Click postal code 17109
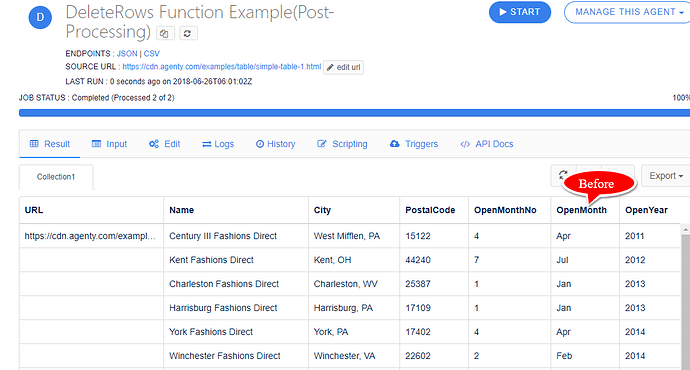The width and height of the screenshot is (690, 370). click(434, 308)
